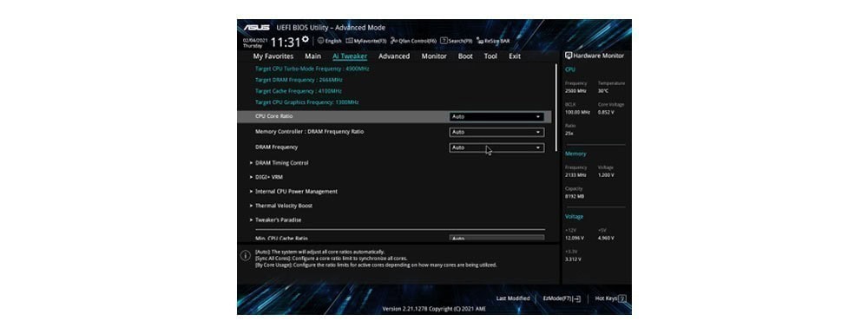The height and width of the screenshot is (334, 868).
Task: Open Qfan Control(F6) fan icon
Action: point(393,41)
